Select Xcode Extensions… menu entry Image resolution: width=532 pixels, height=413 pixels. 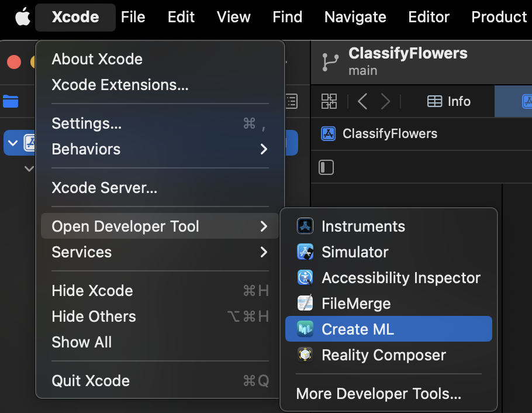click(x=160, y=85)
